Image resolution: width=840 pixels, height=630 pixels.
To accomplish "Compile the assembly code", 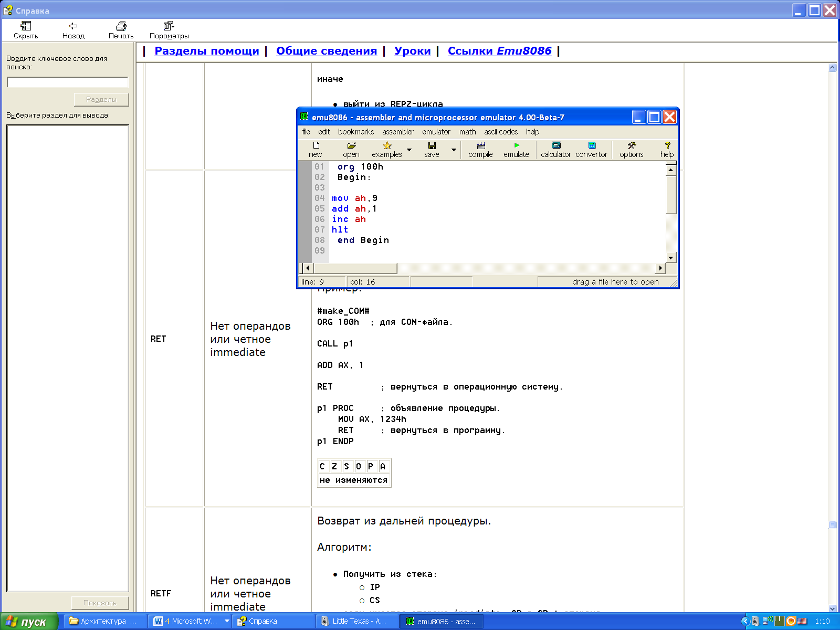I will point(480,149).
